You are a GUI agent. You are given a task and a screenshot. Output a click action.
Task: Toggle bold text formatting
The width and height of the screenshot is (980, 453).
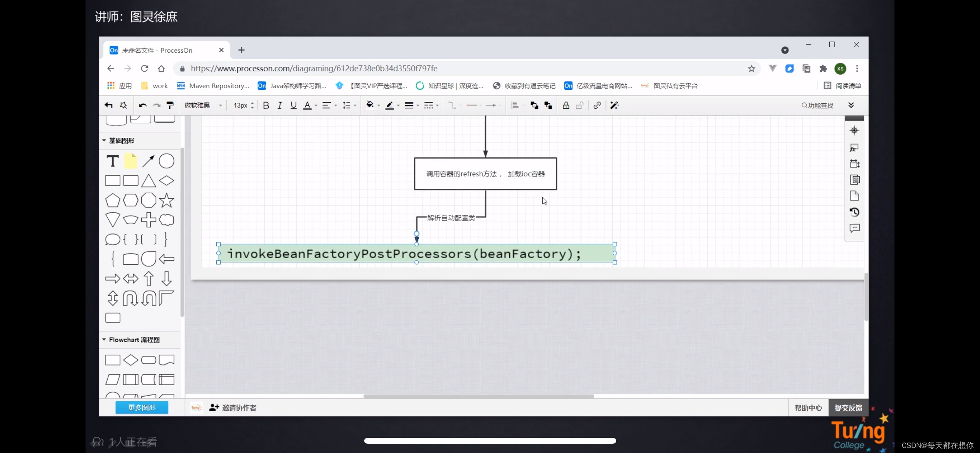[266, 105]
